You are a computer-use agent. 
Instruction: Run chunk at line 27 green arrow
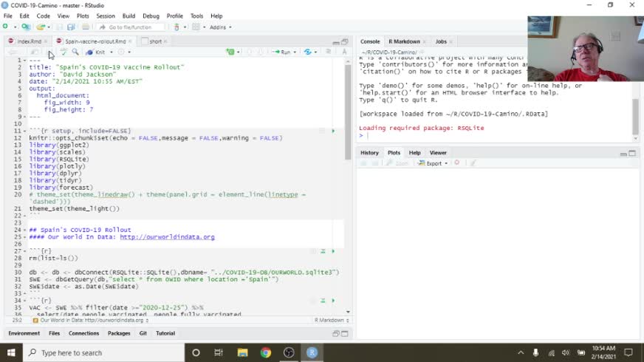pyautogui.click(x=333, y=251)
